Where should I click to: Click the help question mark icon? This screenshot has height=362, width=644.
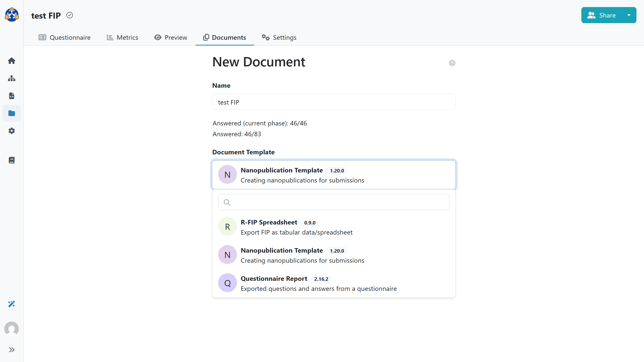452,63
